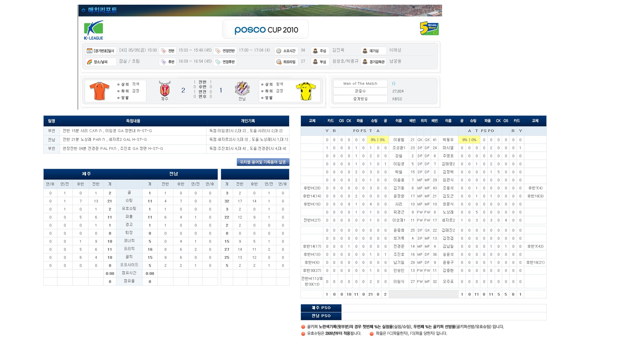
Task: Expand 후반 score breakdown section
Action: (205, 87)
